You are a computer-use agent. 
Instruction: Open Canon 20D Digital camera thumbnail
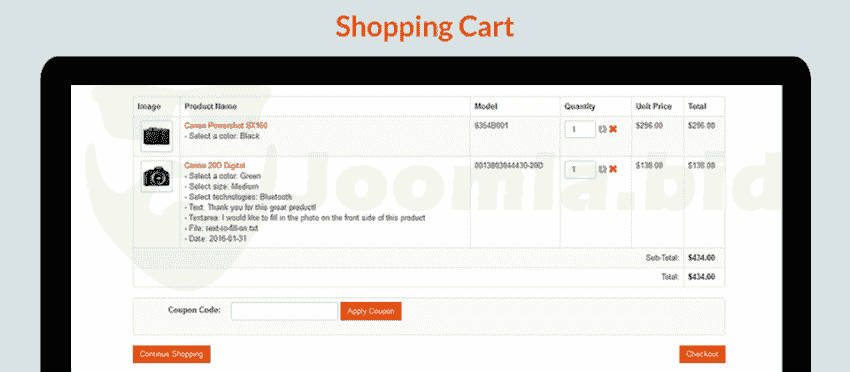[157, 176]
